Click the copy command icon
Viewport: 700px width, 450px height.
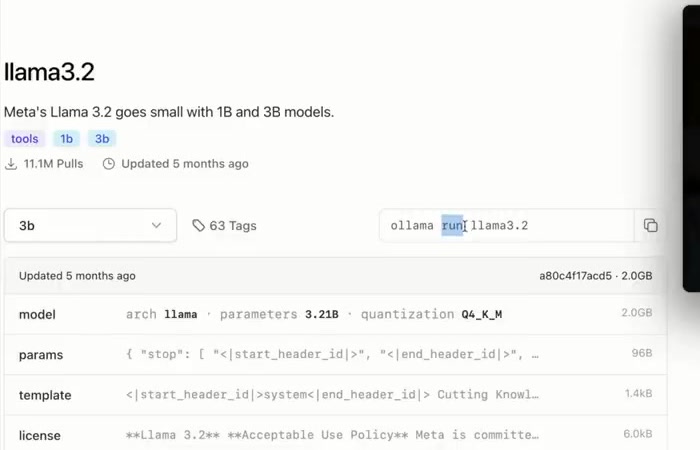point(650,226)
